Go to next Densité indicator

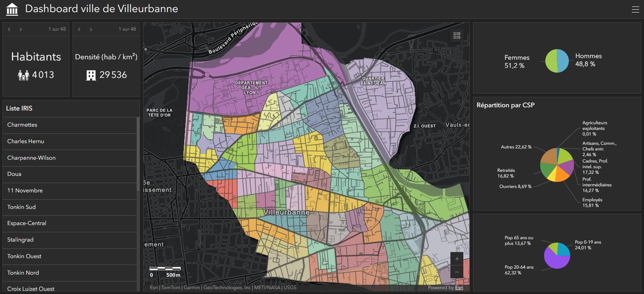(91, 29)
